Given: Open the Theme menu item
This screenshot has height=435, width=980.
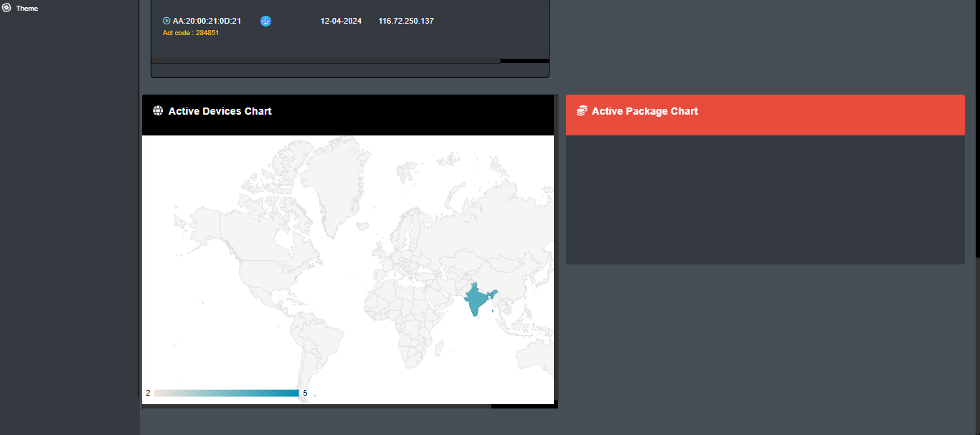Looking at the screenshot, I should (27, 9).
